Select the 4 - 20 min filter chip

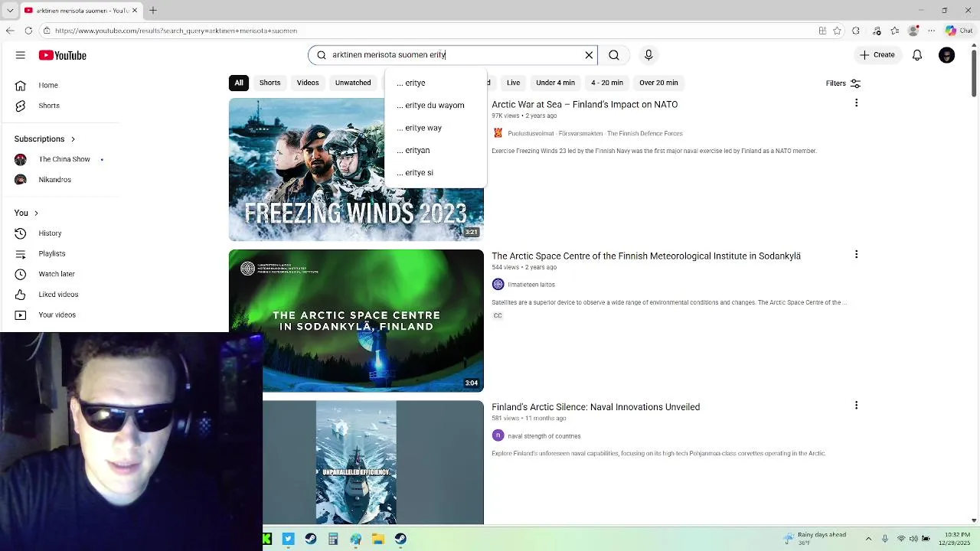[607, 83]
